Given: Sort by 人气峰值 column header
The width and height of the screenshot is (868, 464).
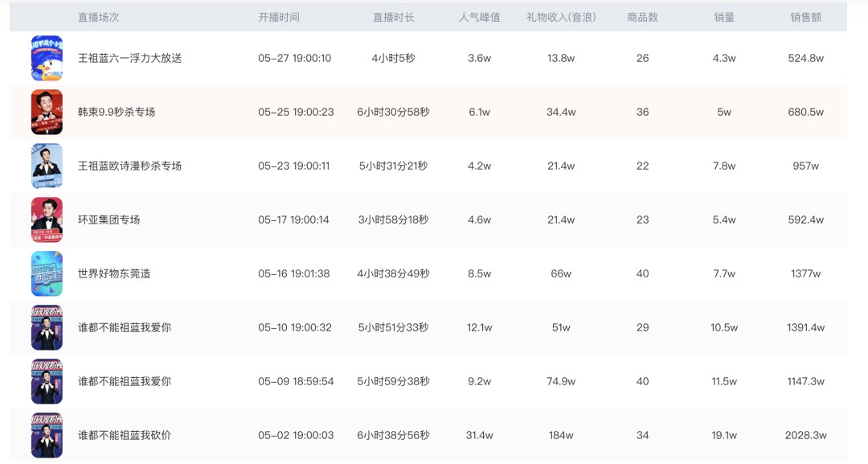Looking at the screenshot, I should (479, 17).
